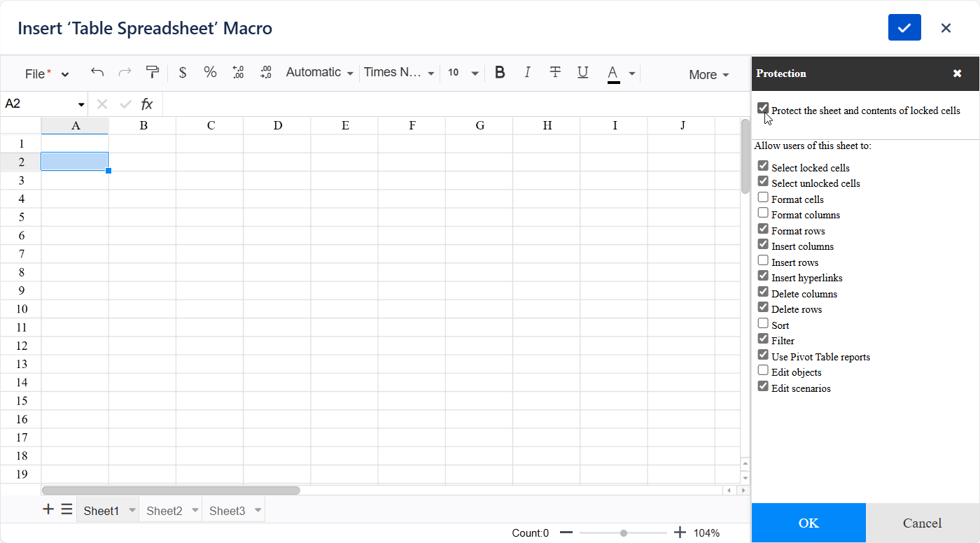Click the zoom slider handle
The width and height of the screenshot is (980, 543).
tap(624, 533)
